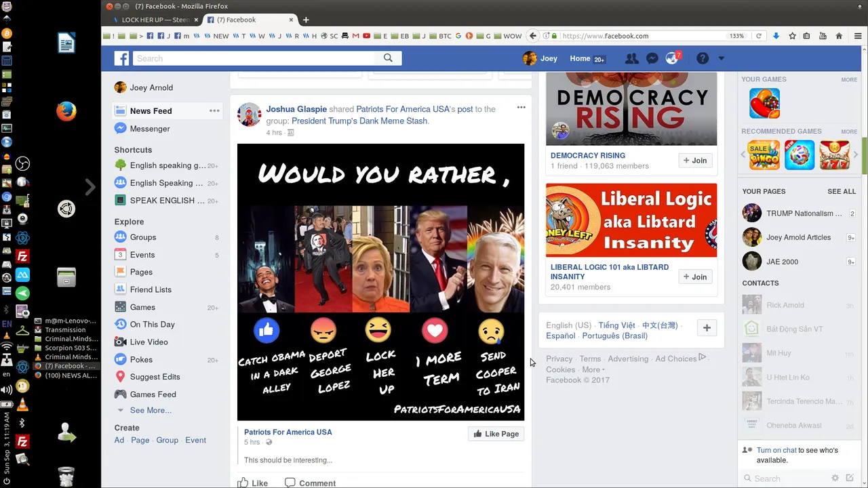Go to Firefox home button
This screenshot has height=488, width=868.
pos(839,36)
